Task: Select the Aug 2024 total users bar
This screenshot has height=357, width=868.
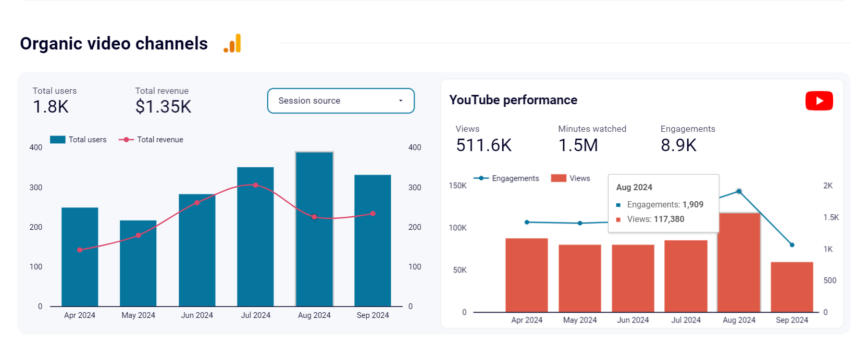Action: click(314, 229)
